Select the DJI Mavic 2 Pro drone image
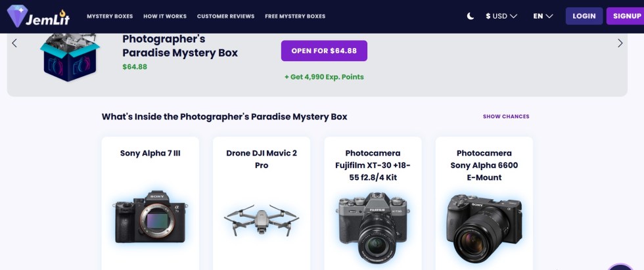 tap(262, 221)
